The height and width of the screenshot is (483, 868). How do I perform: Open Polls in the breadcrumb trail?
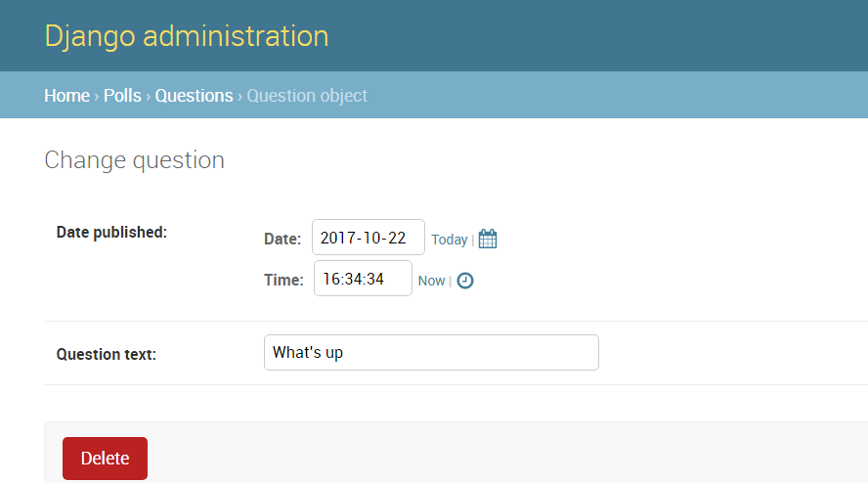(x=122, y=95)
